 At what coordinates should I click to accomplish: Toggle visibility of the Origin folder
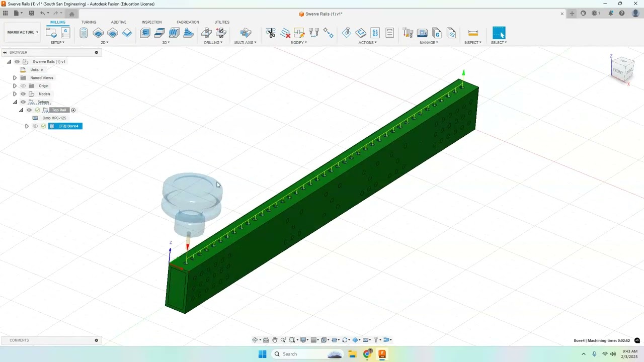pos(23,86)
